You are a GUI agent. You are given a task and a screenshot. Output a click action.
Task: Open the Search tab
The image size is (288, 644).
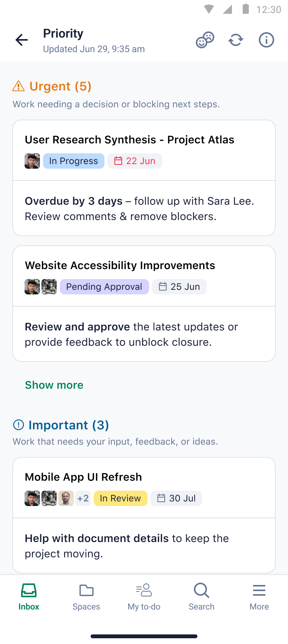[202, 596]
